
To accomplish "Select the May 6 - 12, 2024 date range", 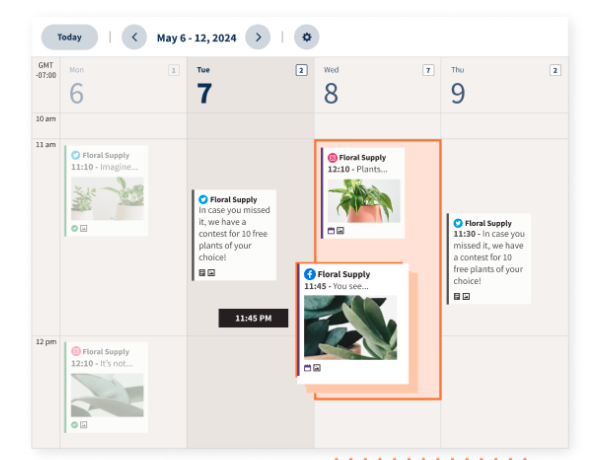I will coord(196,38).
